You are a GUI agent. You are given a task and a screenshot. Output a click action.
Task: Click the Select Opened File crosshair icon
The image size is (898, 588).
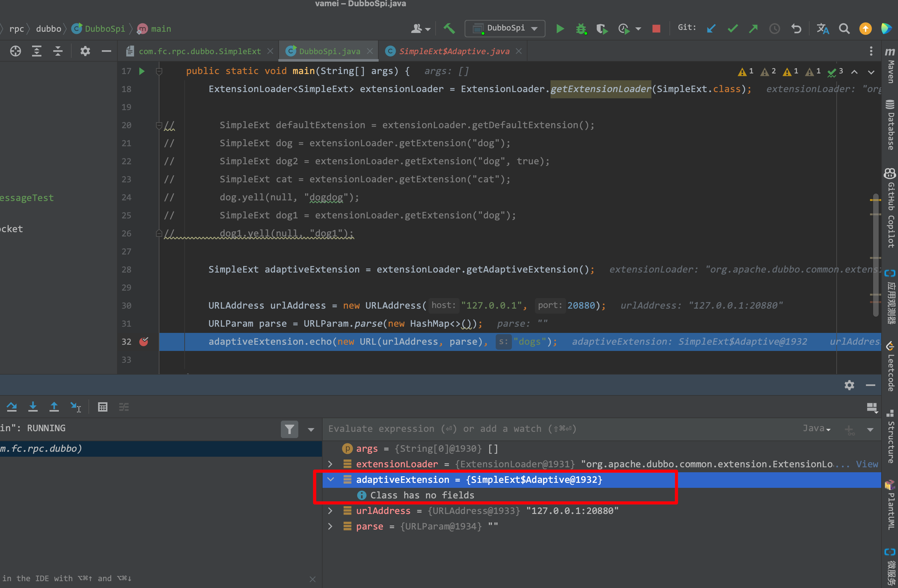pos(16,51)
